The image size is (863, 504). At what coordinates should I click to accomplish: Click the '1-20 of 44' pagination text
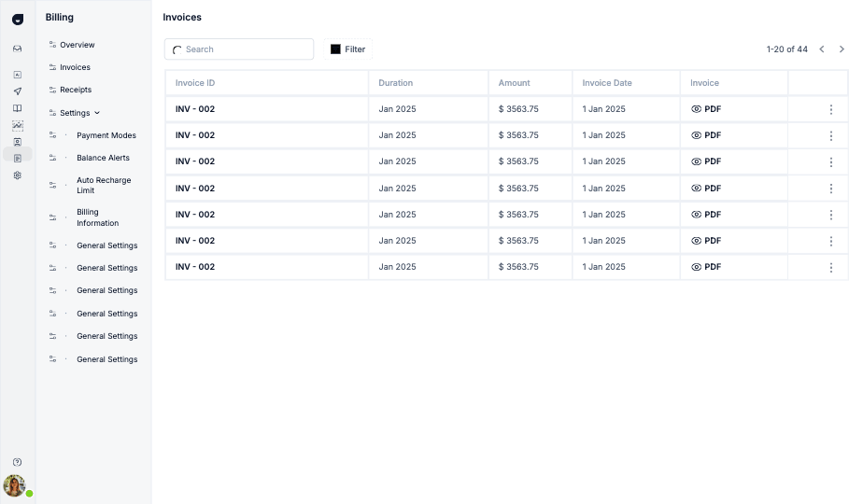(x=787, y=49)
